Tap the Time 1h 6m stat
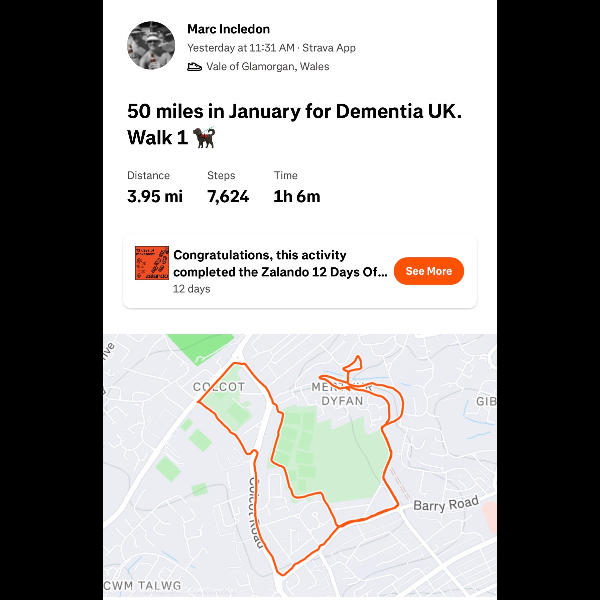600x600 pixels. [296, 188]
